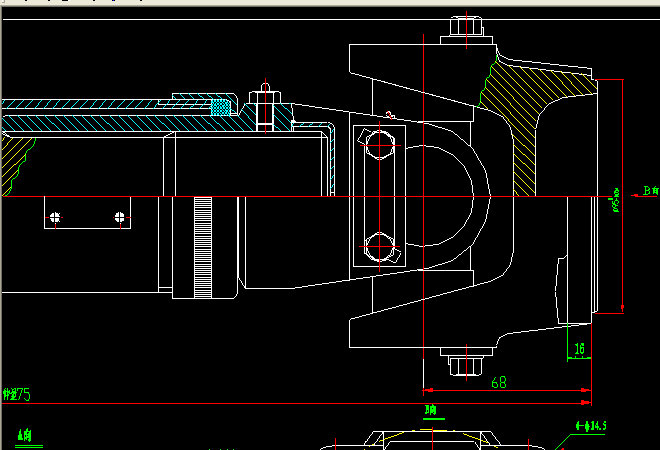Select the green vertical diameter dimension text

tap(615, 198)
